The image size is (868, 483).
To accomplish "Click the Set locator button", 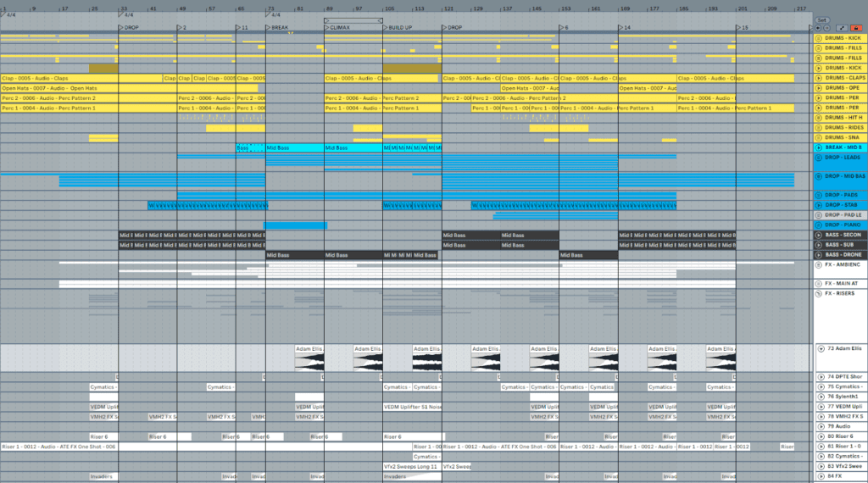I will click(821, 20).
